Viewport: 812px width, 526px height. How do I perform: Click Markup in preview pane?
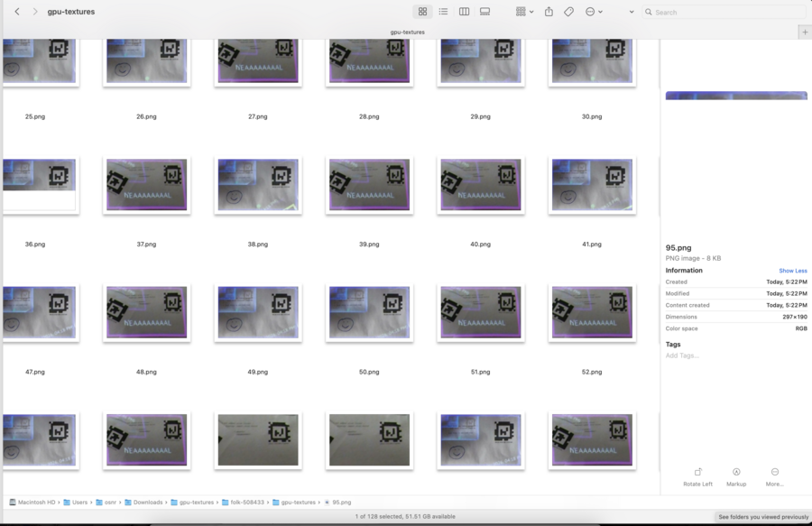pos(736,477)
